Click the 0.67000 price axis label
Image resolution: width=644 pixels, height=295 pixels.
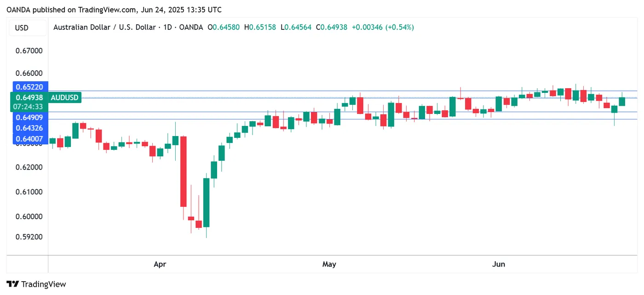(x=29, y=51)
